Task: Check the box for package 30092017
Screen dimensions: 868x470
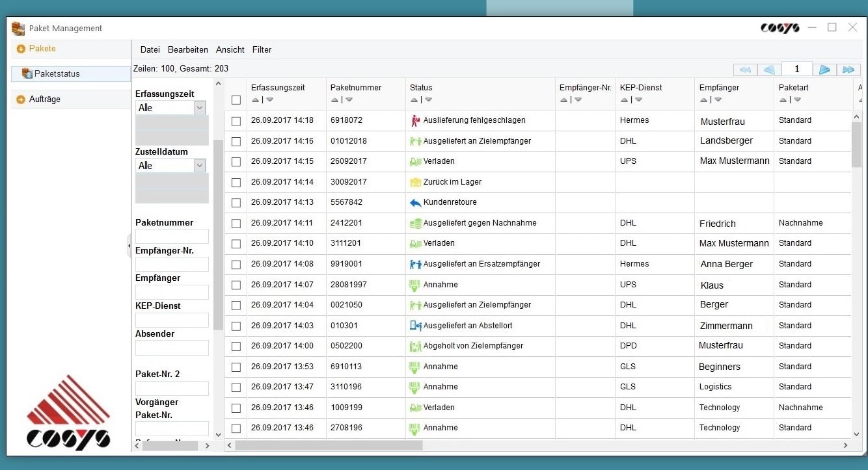Action: pyautogui.click(x=236, y=183)
